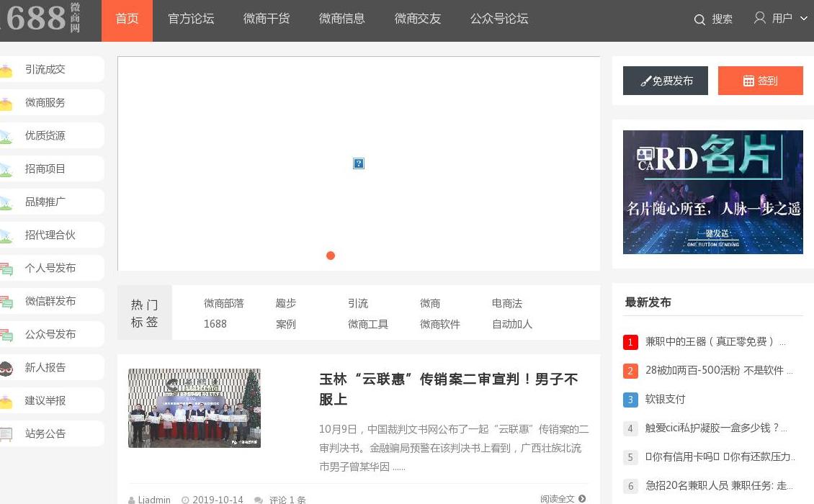
Task: Open 公众号论坛 navigation item
Action: [499, 19]
